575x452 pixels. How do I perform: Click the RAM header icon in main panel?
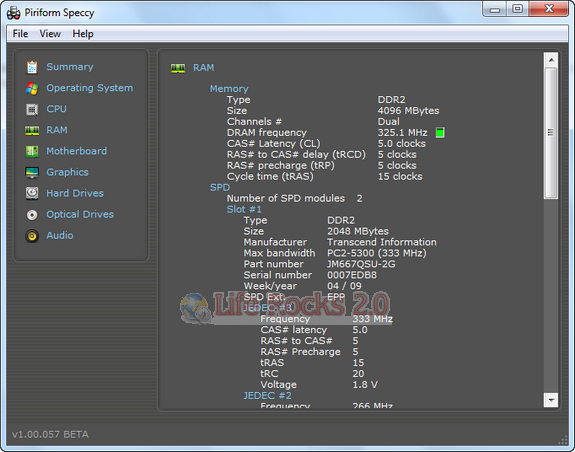click(x=178, y=68)
